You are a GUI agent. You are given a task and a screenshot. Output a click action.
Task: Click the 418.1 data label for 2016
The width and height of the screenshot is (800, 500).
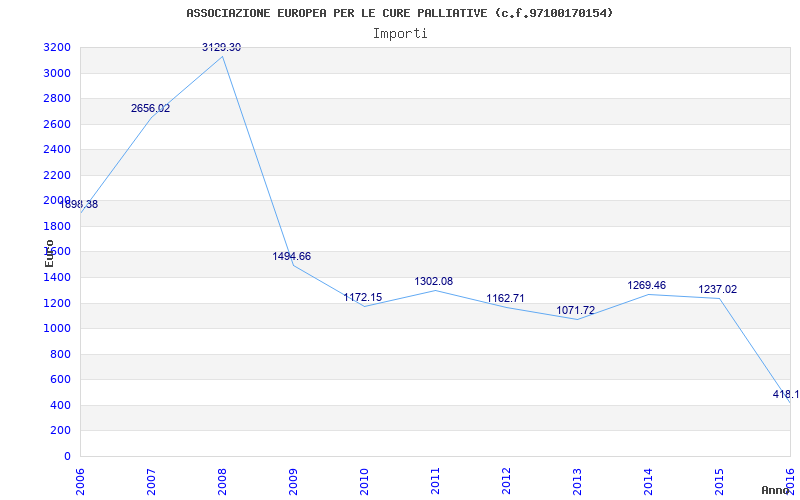click(786, 394)
